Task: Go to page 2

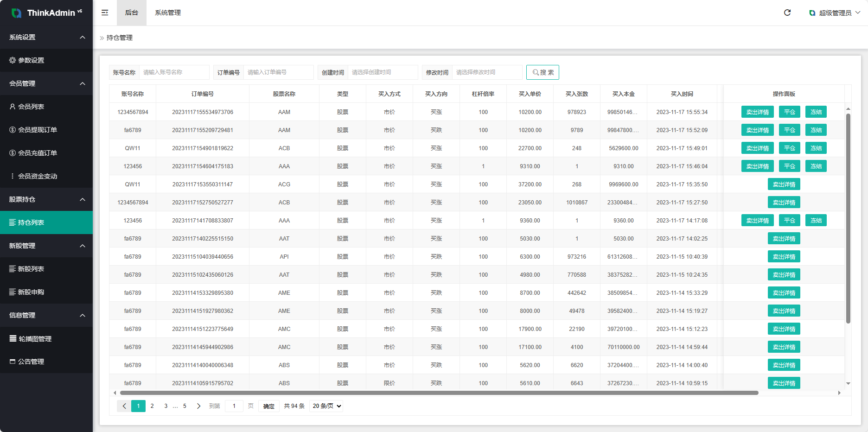Action: [152, 406]
